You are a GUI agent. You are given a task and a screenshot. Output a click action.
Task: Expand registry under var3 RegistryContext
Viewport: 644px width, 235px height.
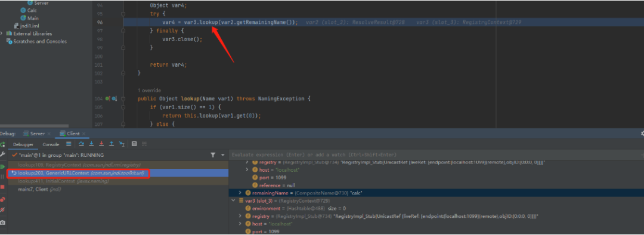click(240, 216)
